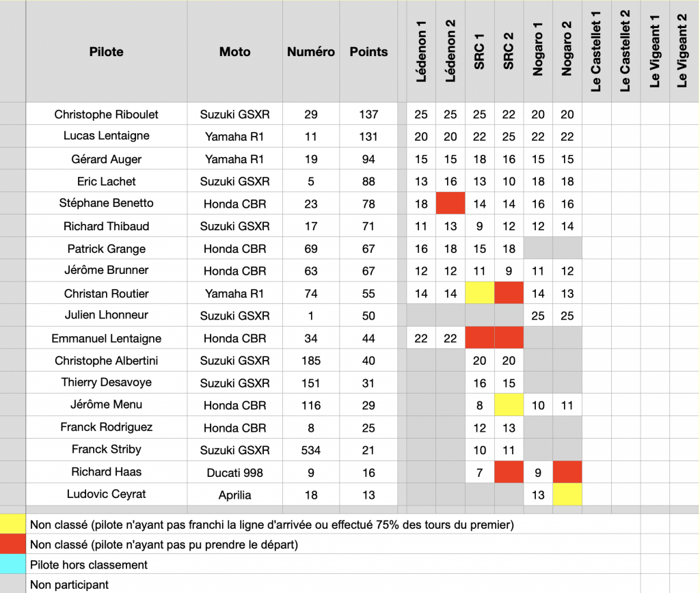Click Julien Lhonneur's Nogaro 1 score 25

[x=538, y=316]
